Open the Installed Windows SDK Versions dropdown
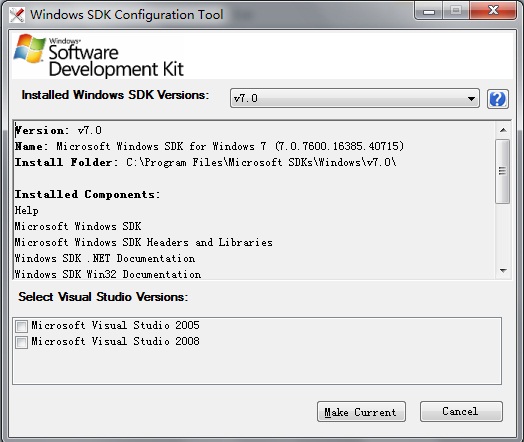 [355, 98]
